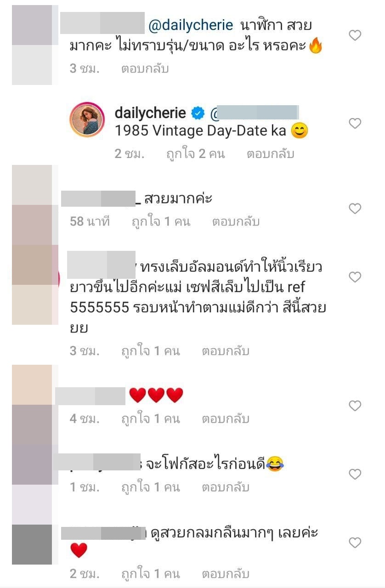Reply to the three hearts comment
Viewport: 385px width, 588px height.
point(226,419)
